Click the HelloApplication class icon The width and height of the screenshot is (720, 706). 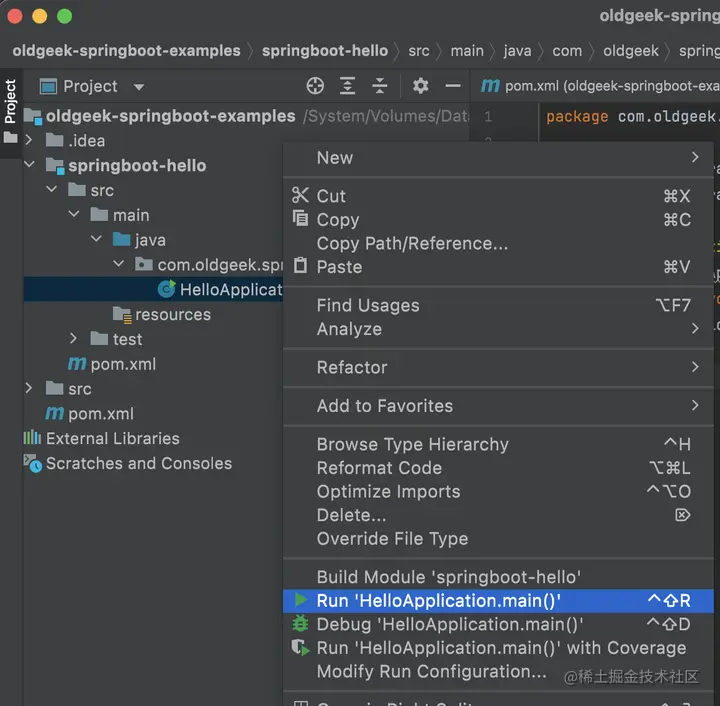pos(166,289)
